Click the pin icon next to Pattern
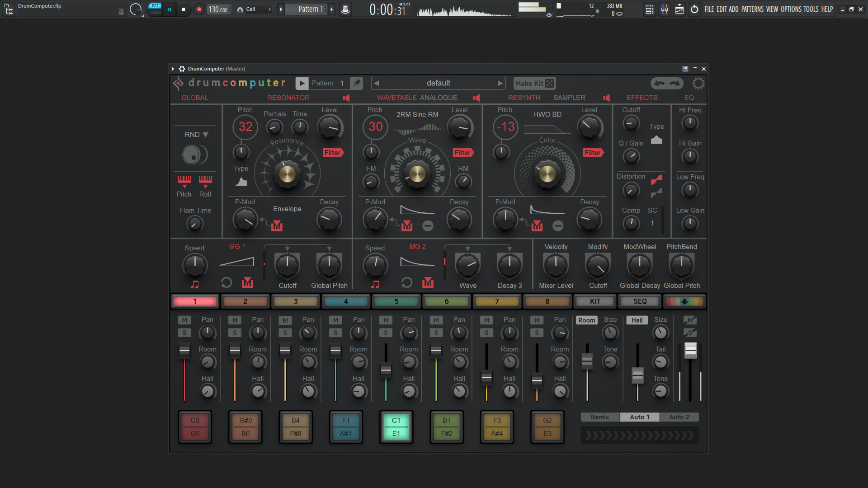 (x=357, y=83)
